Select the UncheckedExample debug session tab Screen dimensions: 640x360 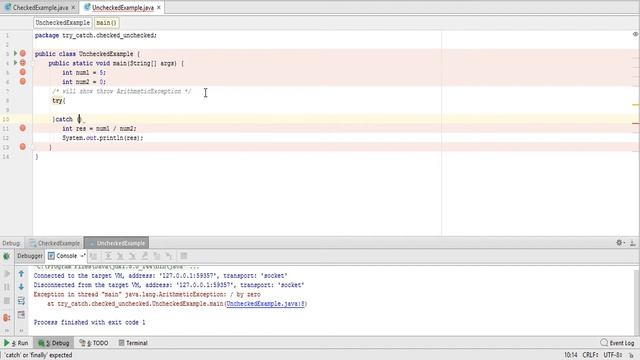[116, 243]
